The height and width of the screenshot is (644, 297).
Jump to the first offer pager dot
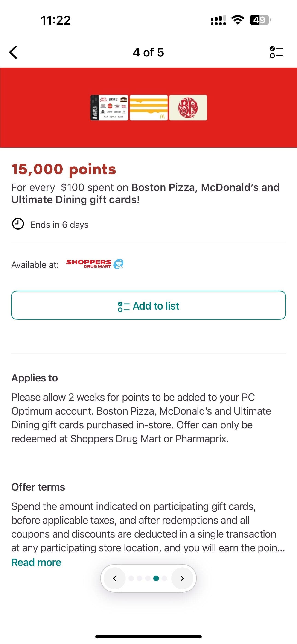pyautogui.click(x=131, y=578)
